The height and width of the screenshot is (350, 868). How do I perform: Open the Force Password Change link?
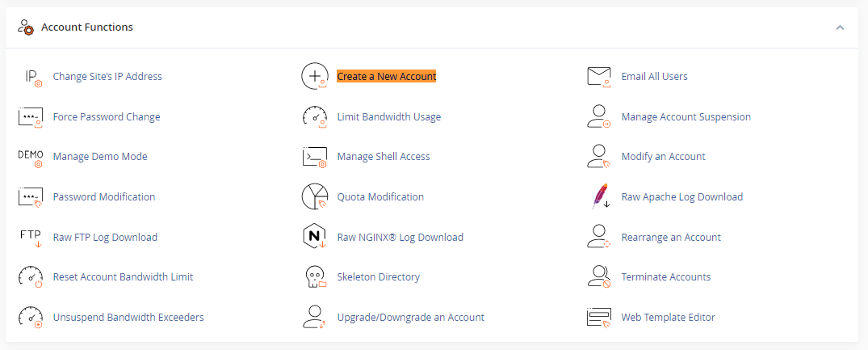pyautogui.click(x=107, y=117)
